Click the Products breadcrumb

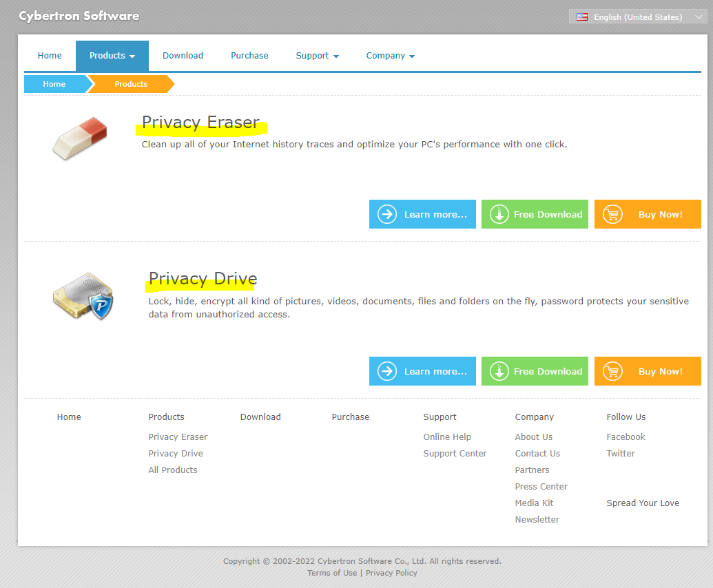coord(131,84)
